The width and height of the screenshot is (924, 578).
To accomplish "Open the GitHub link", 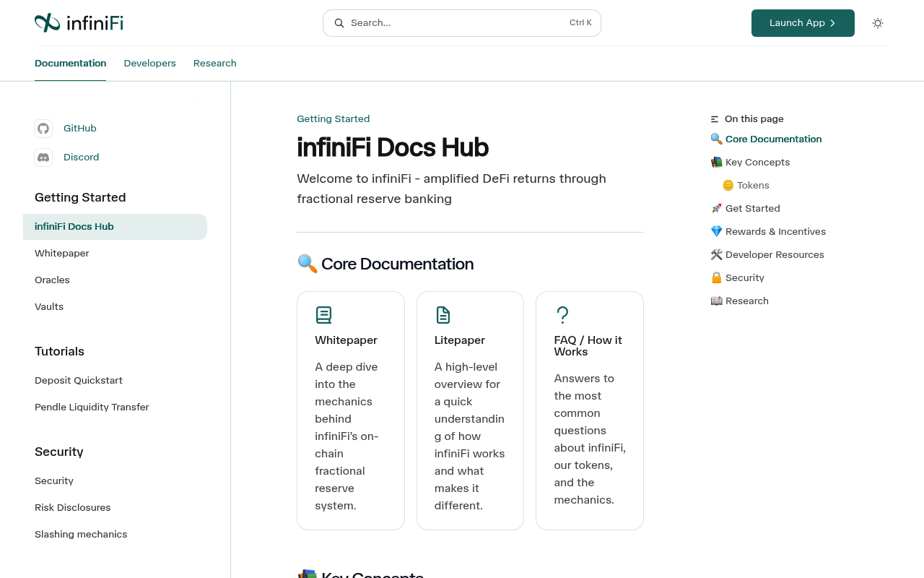I will (x=80, y=129).
